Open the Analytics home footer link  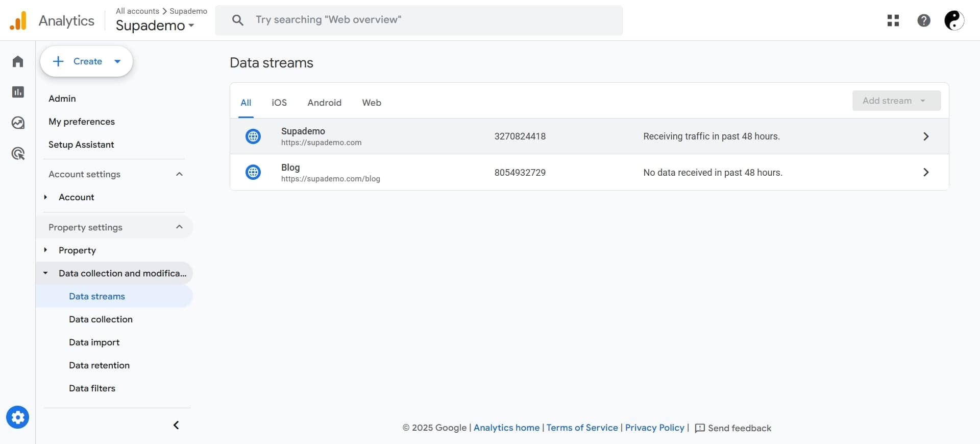tap(506, 428)
